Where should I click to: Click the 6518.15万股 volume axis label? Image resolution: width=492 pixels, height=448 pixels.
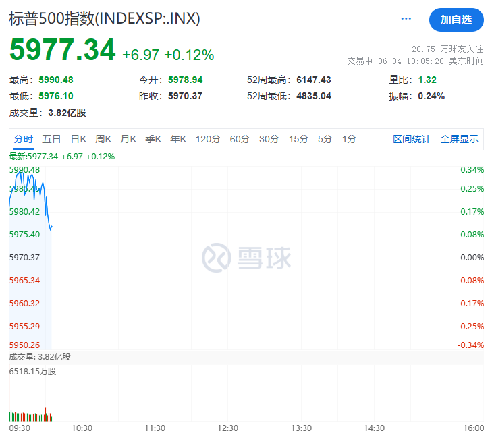click(x=33, y=372)
